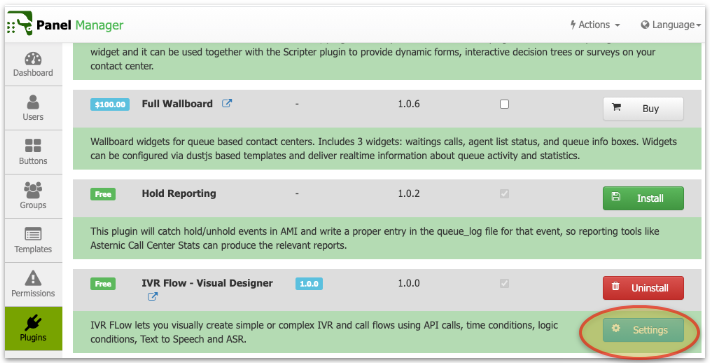This screenshot has width=710, height=363.
Task: Open IVR Flow Settings button
Action: click(x=643, y=330)
